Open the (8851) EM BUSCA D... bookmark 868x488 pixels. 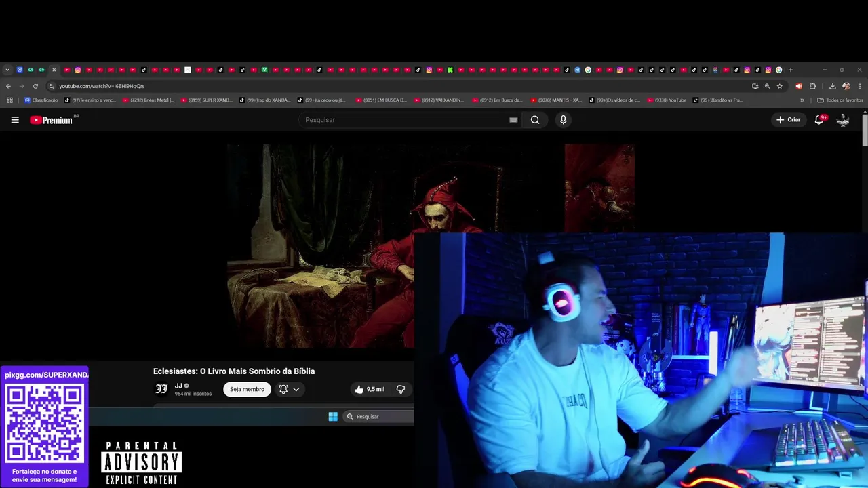click(381, 100)
